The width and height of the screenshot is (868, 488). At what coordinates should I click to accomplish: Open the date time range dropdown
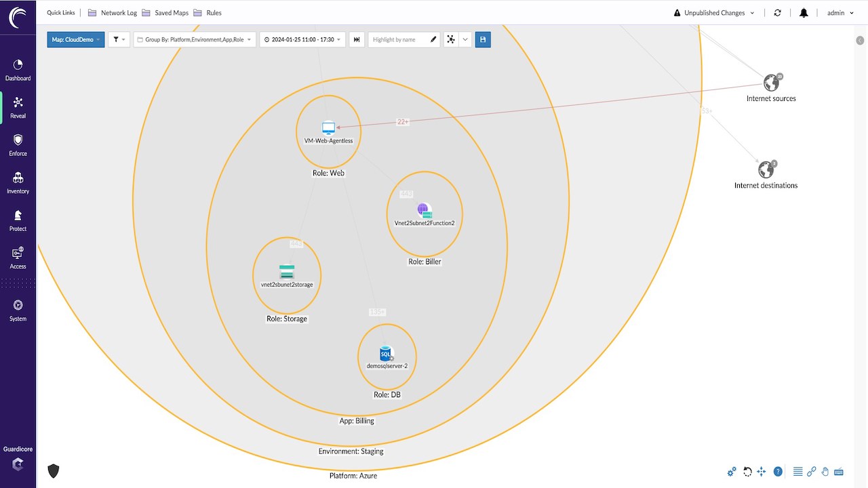click(x=302, y=39)
